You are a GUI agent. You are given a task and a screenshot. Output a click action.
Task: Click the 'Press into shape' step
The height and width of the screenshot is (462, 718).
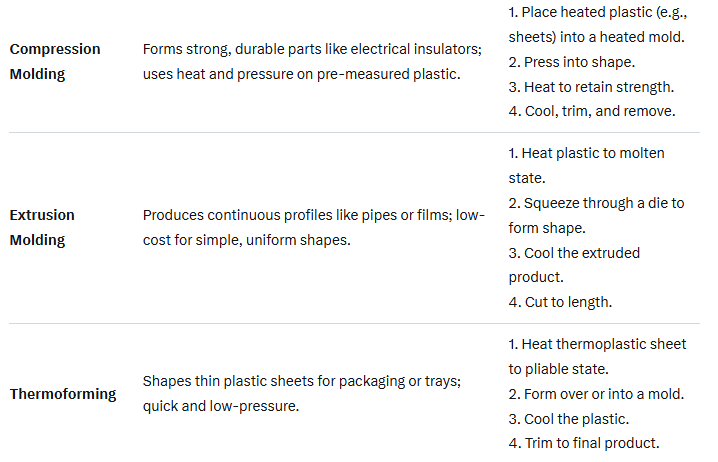(x=567, y=61)
